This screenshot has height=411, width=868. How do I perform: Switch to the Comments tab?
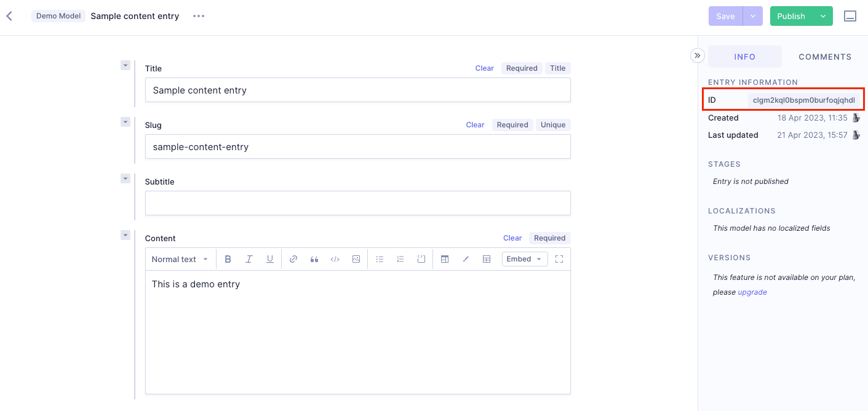pyautogui.click(x=825, y=57)
